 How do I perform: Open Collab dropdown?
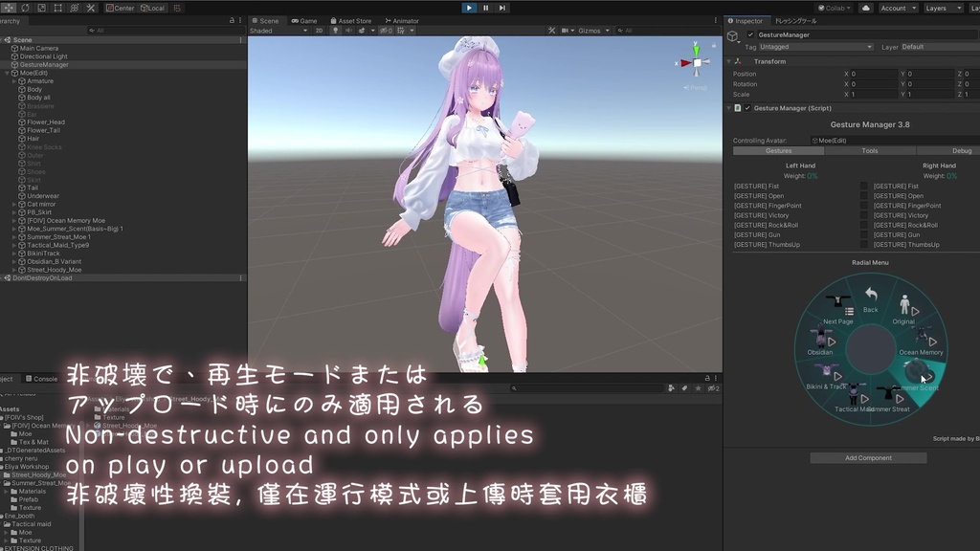point(835,8)
